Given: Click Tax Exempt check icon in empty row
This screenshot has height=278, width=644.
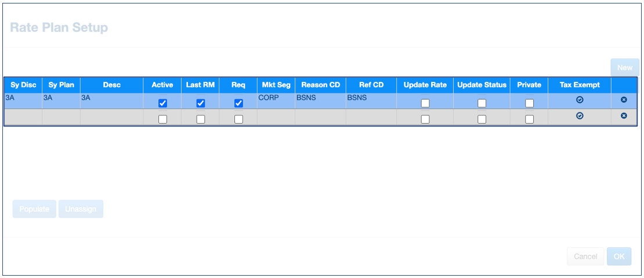Looking at the screenshot, I should pos(579,116).
